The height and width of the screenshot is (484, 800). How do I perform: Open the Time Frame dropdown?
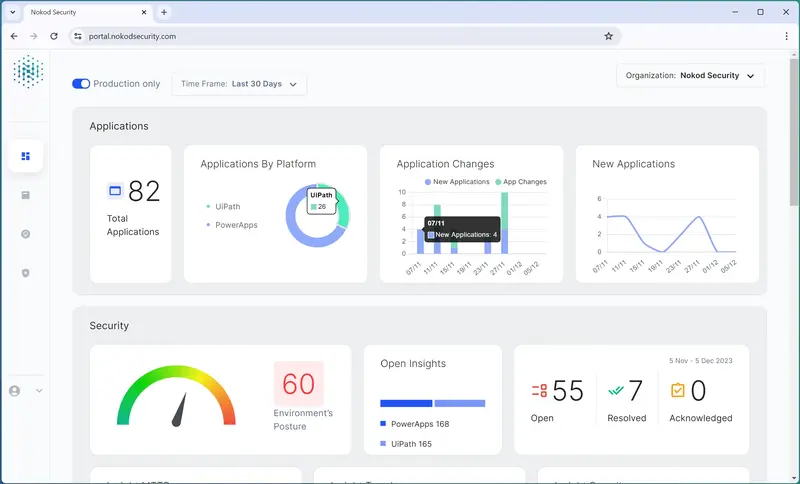pyautogui.click(x=239, y=84)
